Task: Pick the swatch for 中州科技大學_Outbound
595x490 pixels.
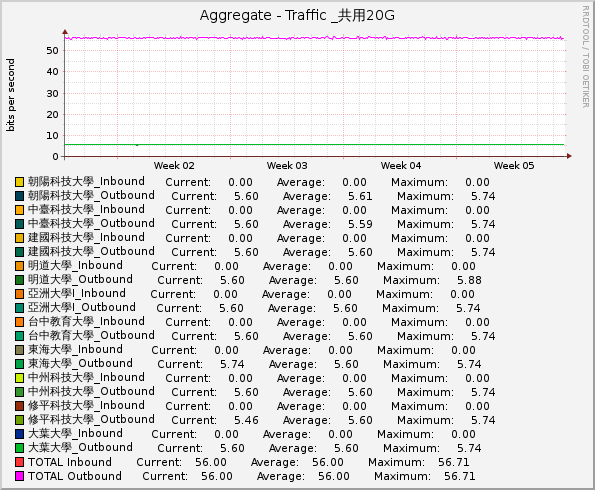Action: 19,392
